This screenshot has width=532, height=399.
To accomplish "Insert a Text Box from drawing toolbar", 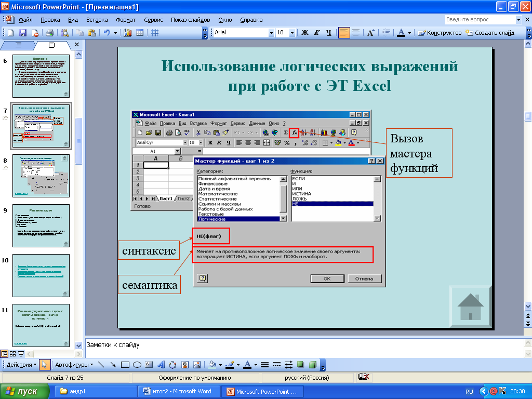I will 149,365.
